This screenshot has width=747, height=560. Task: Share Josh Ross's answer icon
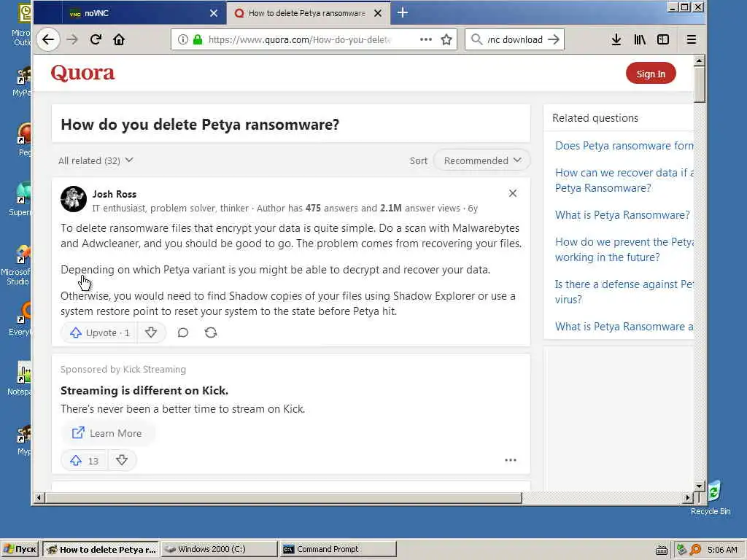[x=211, y=332]
